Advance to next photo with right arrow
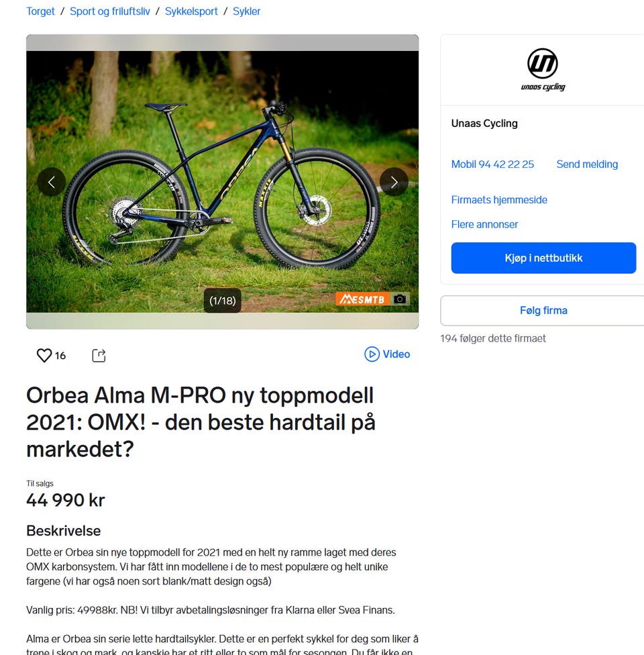The width and height of the screenshot is (644, 655). (394, 182)
